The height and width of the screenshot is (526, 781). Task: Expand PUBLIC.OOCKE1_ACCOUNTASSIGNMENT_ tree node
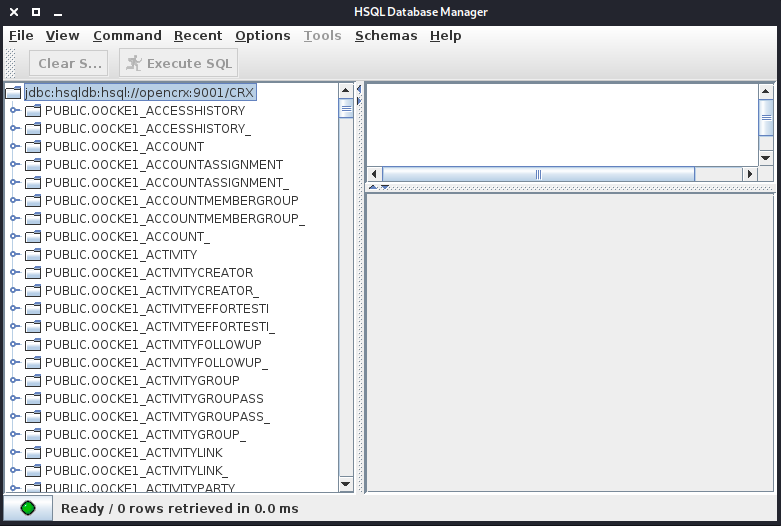point(15,182)
